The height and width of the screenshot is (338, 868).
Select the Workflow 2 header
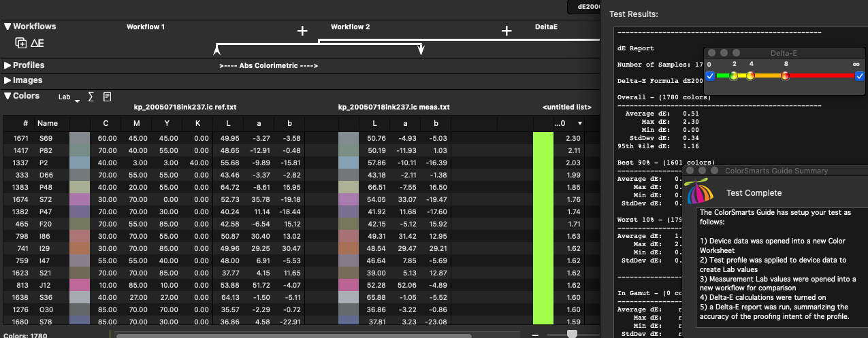(350, 27)
